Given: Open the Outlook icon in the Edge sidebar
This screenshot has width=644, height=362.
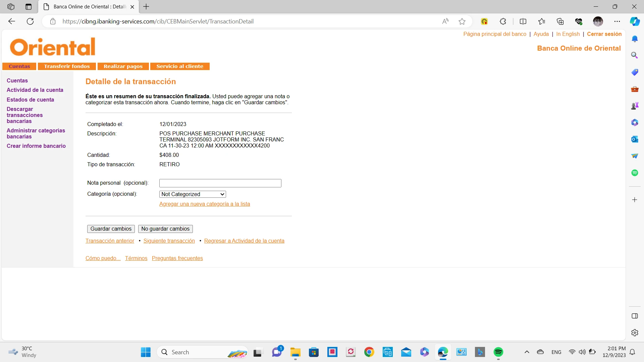Looking at the screenshot, I should (x=635, y=139).
